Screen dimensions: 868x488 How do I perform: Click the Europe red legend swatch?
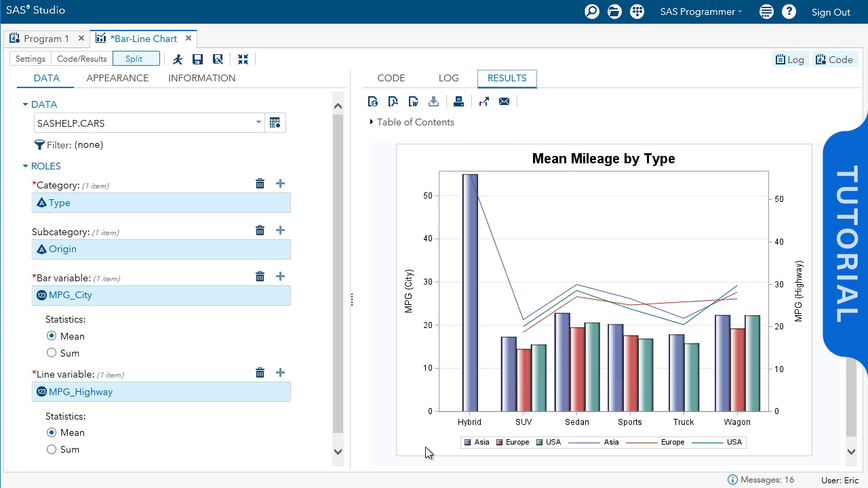coord(500,443)
